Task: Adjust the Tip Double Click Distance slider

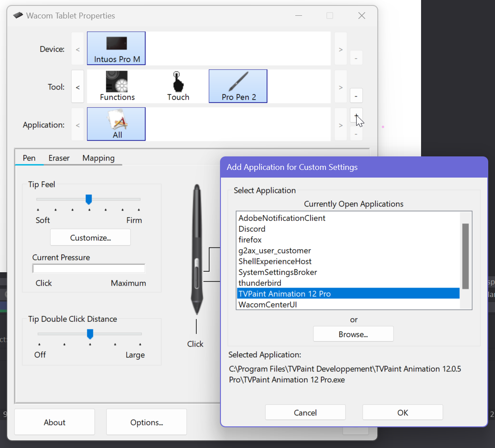Action: pos(90,334)
